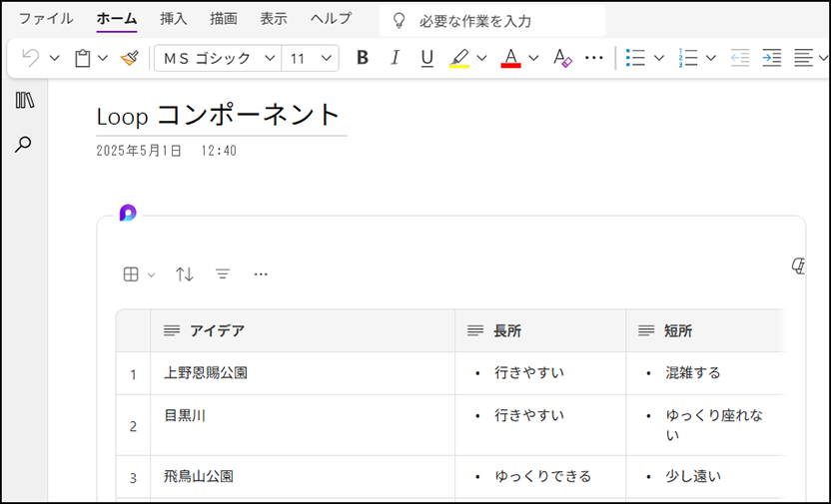The image size is (831, 504).
Task: Open the ファイル menu
Action: (x=46, y=19)
